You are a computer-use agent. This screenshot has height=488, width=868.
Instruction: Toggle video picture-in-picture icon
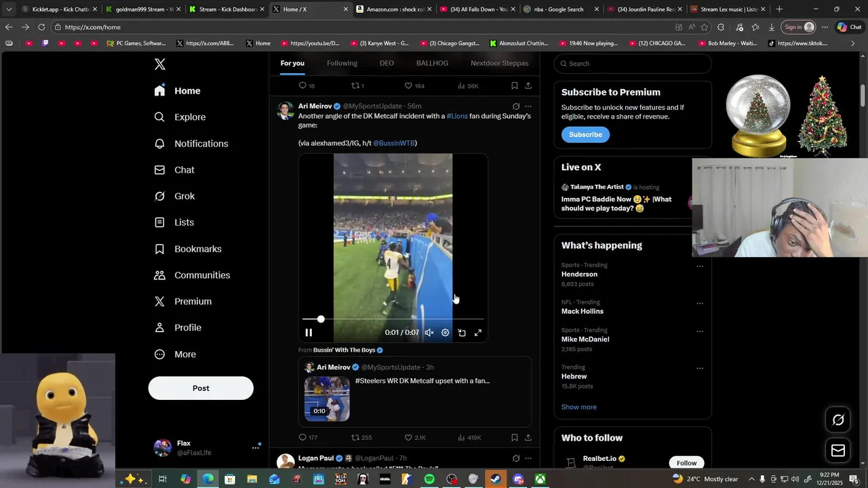click(462, 333)
